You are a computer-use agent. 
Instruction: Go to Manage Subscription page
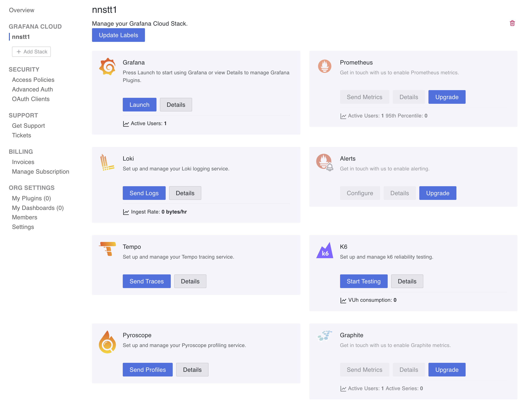click(40, 171)
